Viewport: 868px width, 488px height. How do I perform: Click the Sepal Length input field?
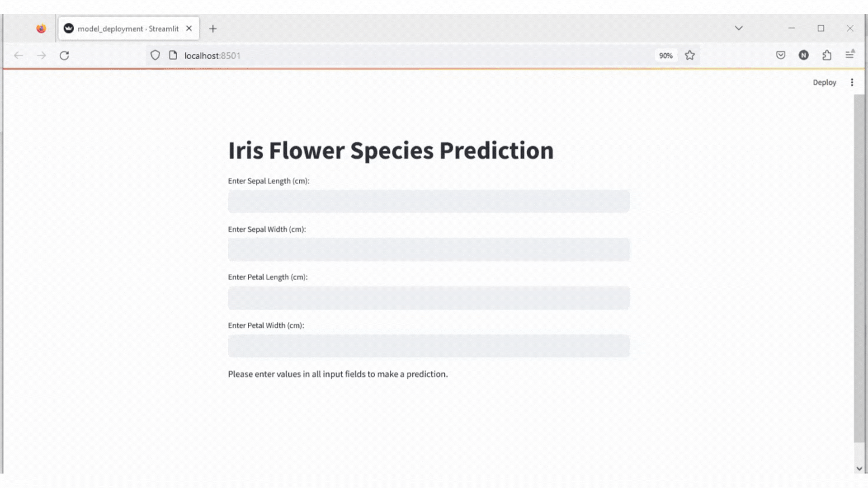(x=429, y=201)
